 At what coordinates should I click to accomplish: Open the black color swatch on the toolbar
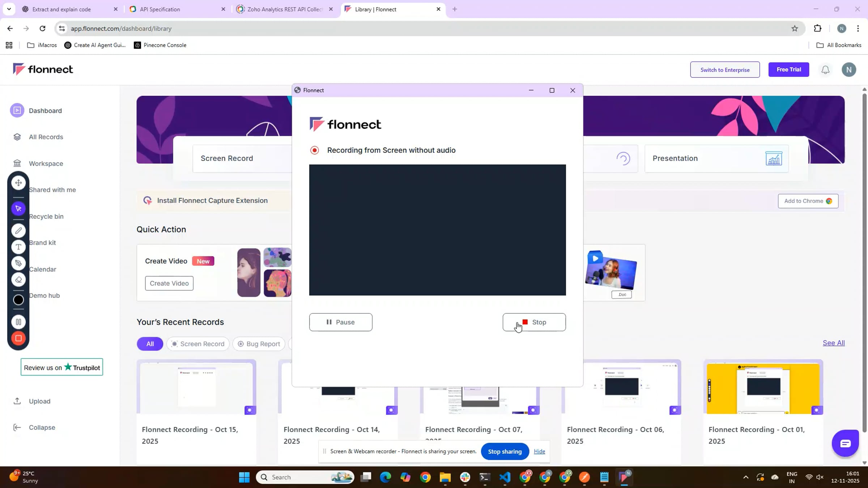(x=18, y=300)
